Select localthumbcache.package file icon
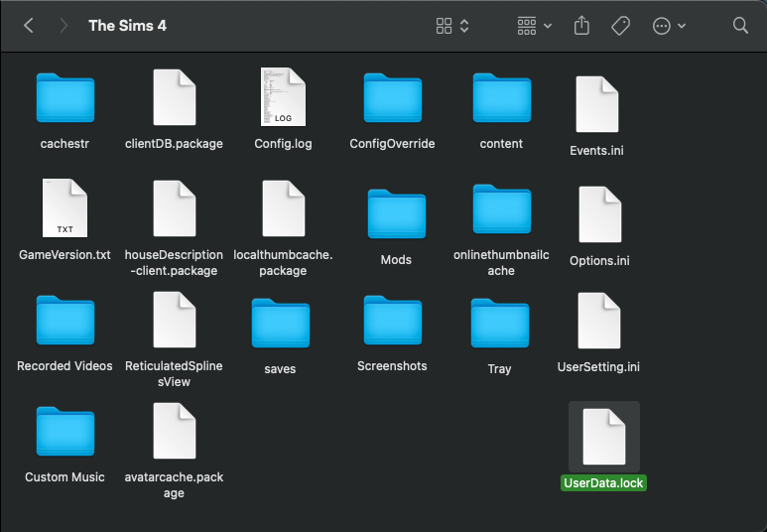The height and width of the screenshot is (532, 767). [283, 208]
